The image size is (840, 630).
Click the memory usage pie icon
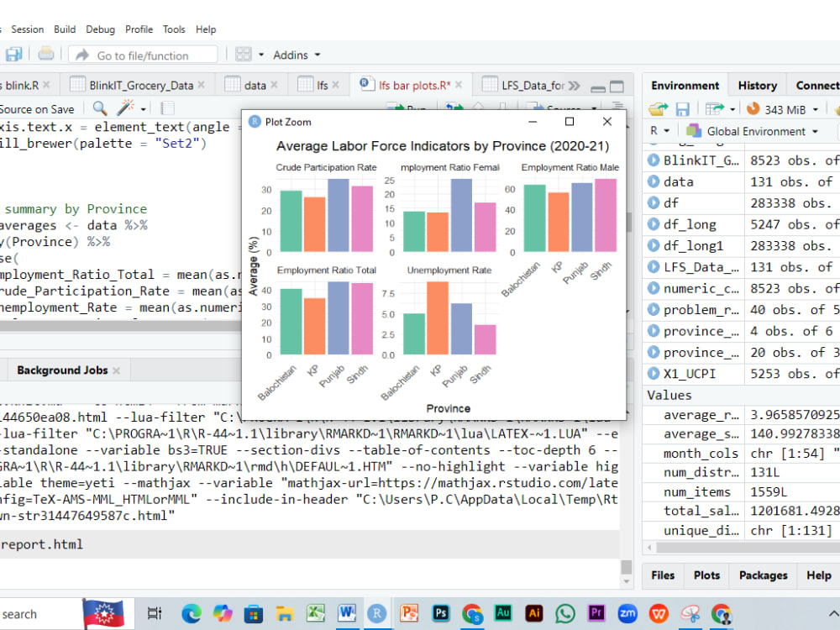click(x=753, y=108)
